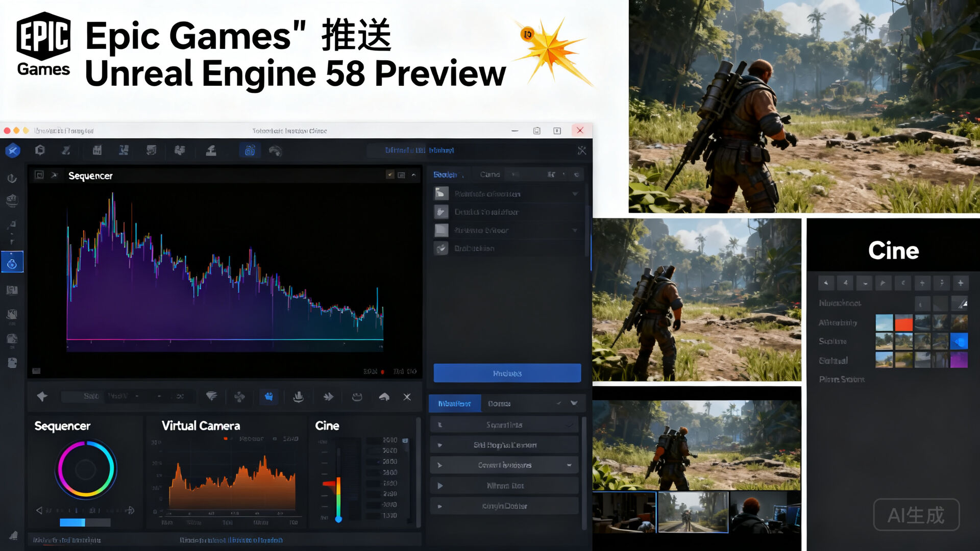Click the bell icon at bottom-left corner
980x551 pixels.
click(13, 535)
